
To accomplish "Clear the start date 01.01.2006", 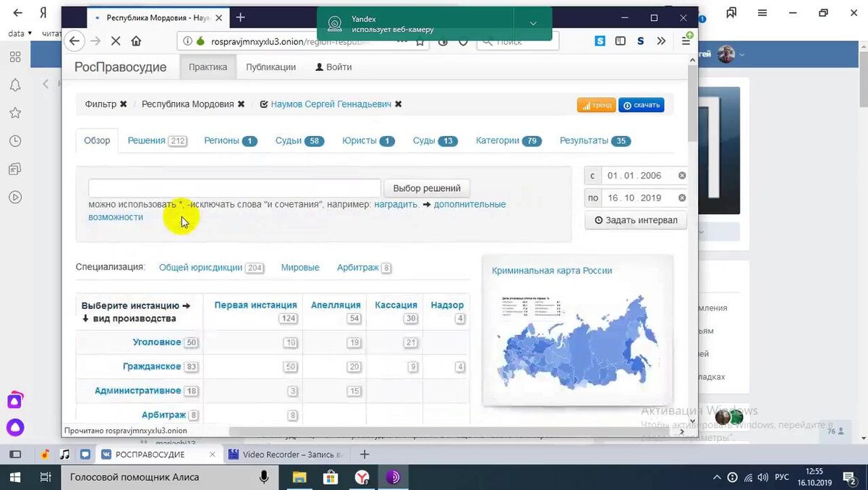I will pyautogui.click(x=681, y=176).
